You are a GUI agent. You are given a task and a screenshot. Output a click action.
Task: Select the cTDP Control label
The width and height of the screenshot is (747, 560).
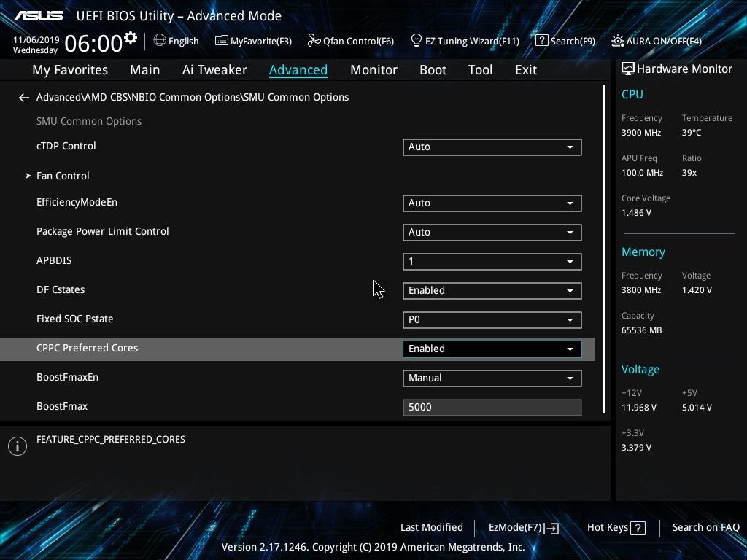coord(66,146)
